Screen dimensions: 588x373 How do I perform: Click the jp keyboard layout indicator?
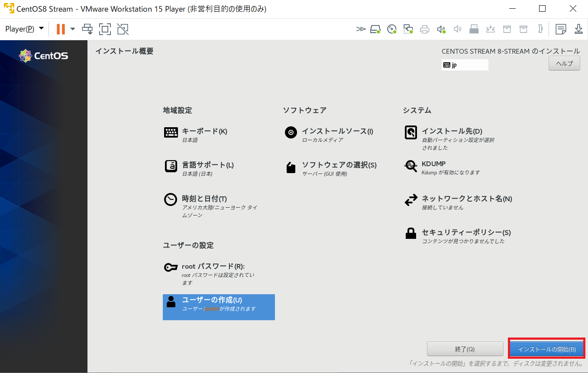click(465, 65)
